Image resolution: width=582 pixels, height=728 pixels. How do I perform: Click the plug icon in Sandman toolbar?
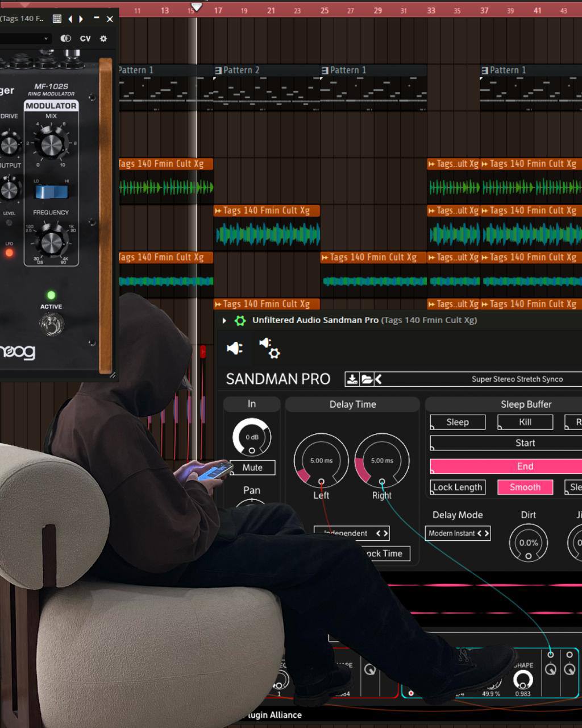click(235, 348)
